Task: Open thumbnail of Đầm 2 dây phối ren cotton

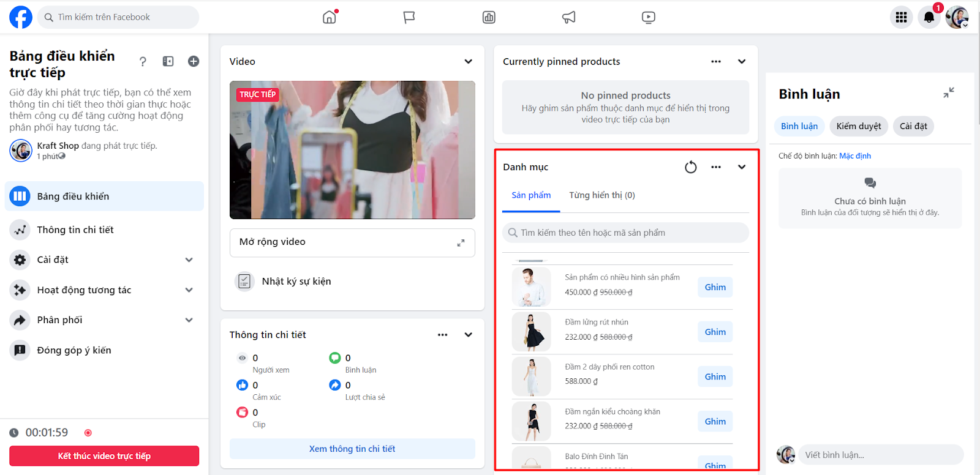Action: [x=531, y=376]
